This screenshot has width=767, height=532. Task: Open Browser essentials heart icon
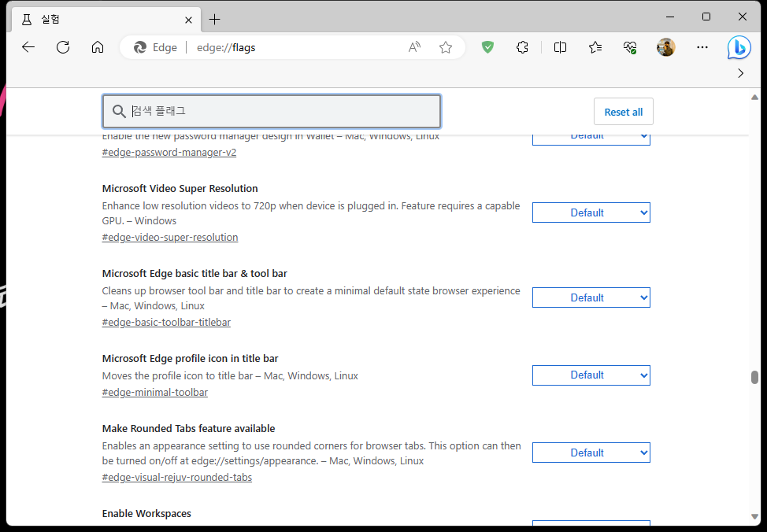[630, 47]
